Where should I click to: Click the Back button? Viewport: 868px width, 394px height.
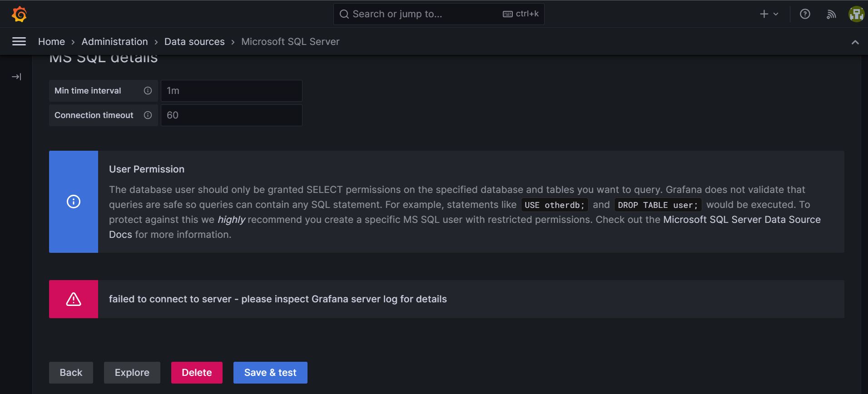click(x=71, y=373)
